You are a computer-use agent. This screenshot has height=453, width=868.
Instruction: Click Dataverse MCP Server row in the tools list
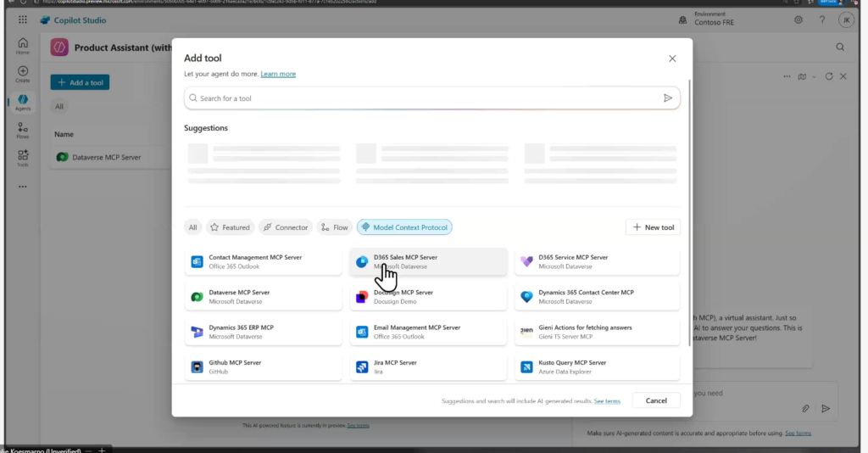tap(111, 157)
